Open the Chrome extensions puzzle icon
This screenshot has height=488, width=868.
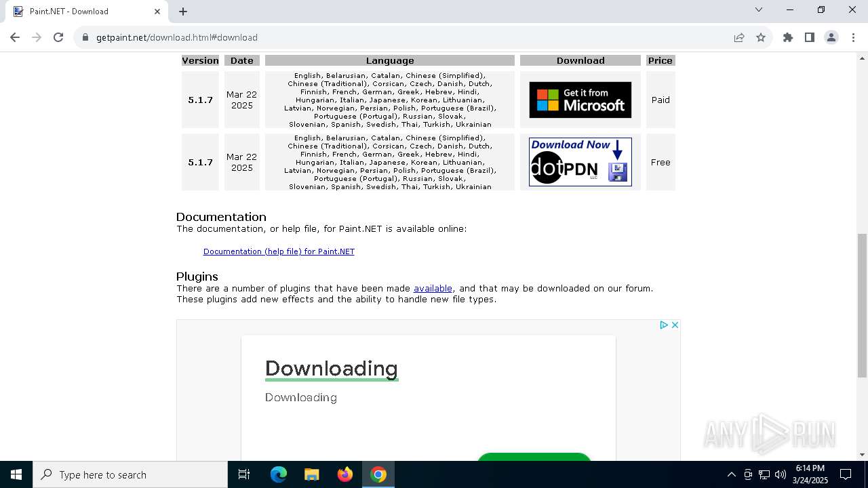click(x=788, y=37)
